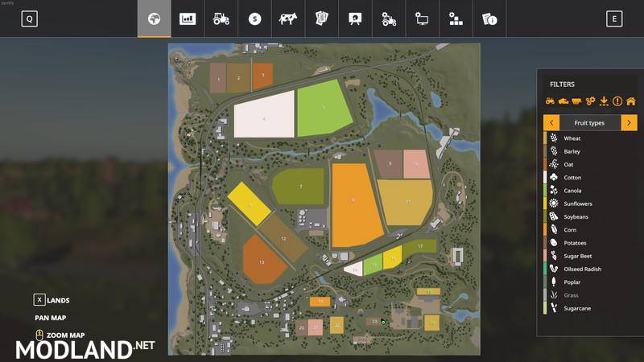Click the Cotton boll icon
Image resolution: width=644 pixels, height=362 pixels.
click(x=554, y=177)
